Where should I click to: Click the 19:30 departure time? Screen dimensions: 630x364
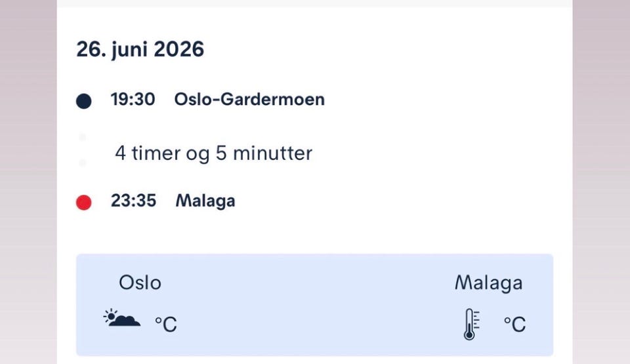133,100
